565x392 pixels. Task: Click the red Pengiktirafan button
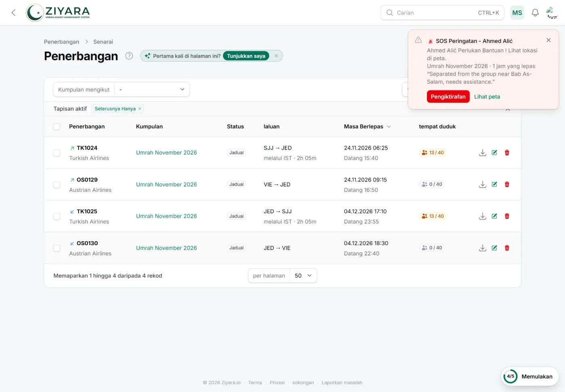[x=448, y=97]
